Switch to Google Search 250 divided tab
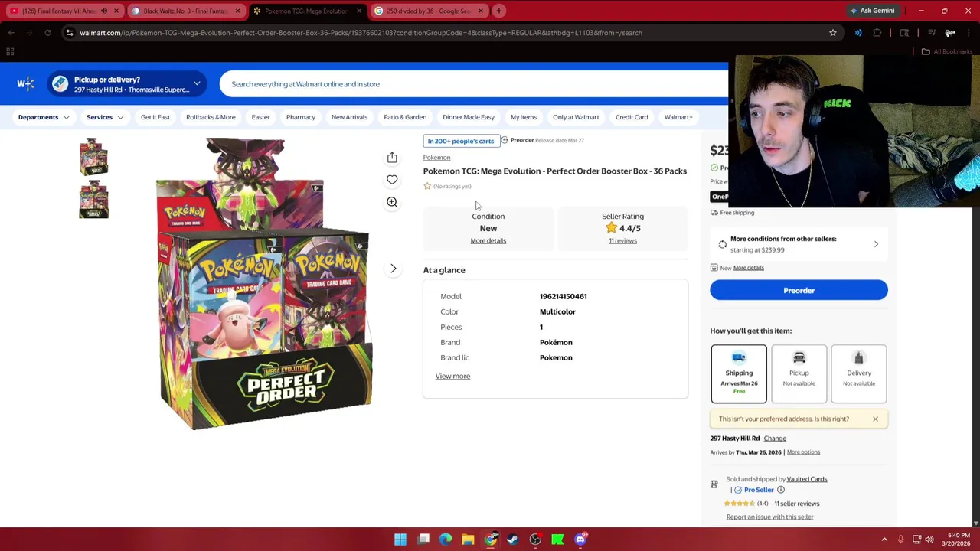Screen dimensions: 980x551 click(429, 11)
